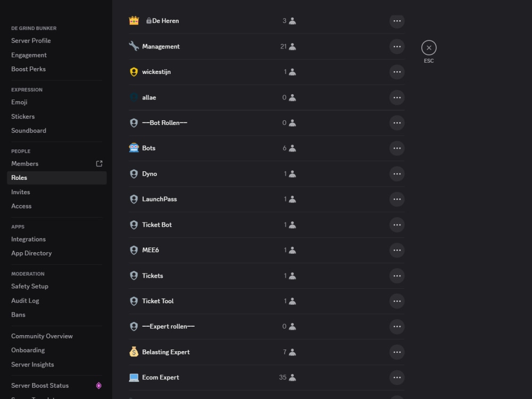Click the robot icon beside Bots
Image resolution: width=532 pixels, height=399 pixels.
click(134, 148)
